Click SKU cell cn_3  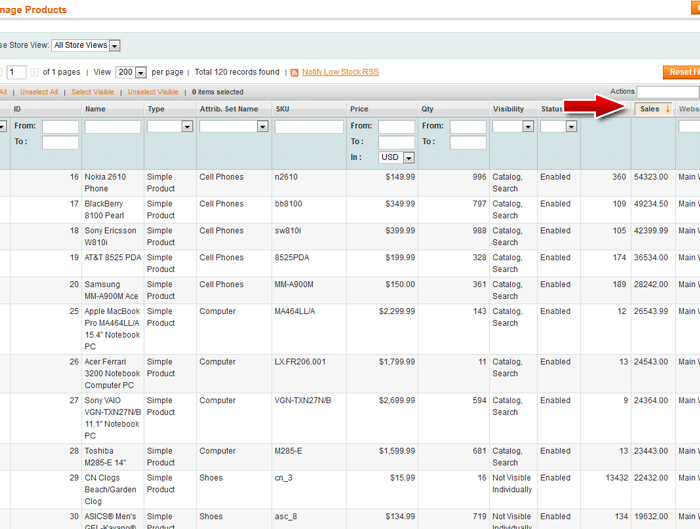coord(283,478)
